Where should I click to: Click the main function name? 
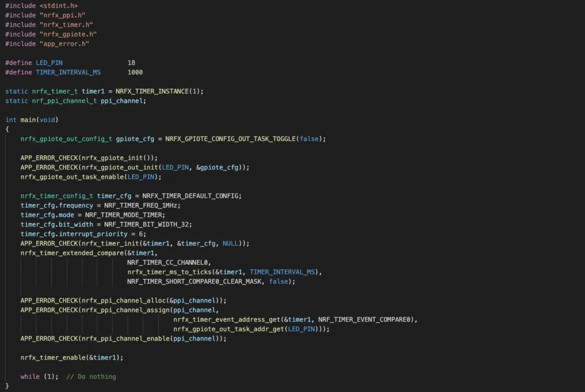coord(28,120)
